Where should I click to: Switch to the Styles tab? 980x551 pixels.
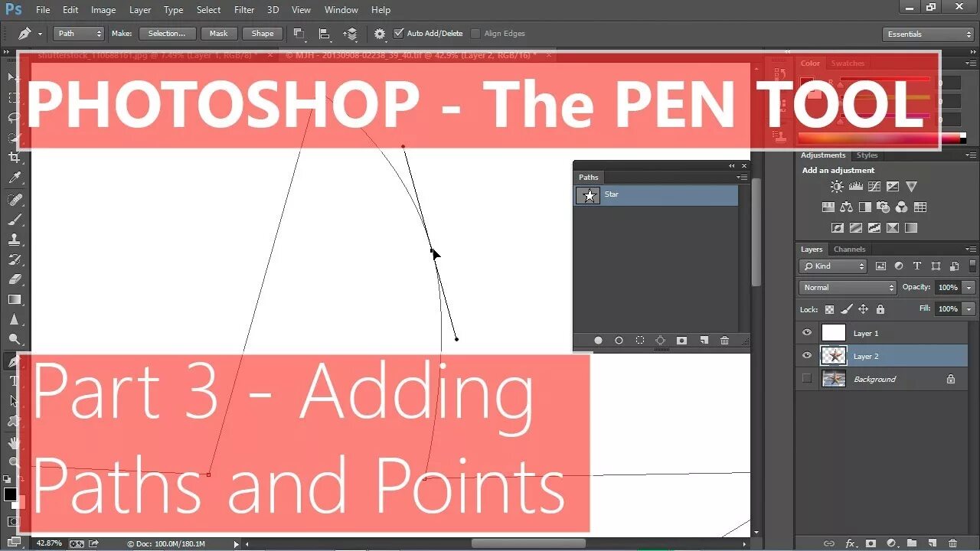867,155
